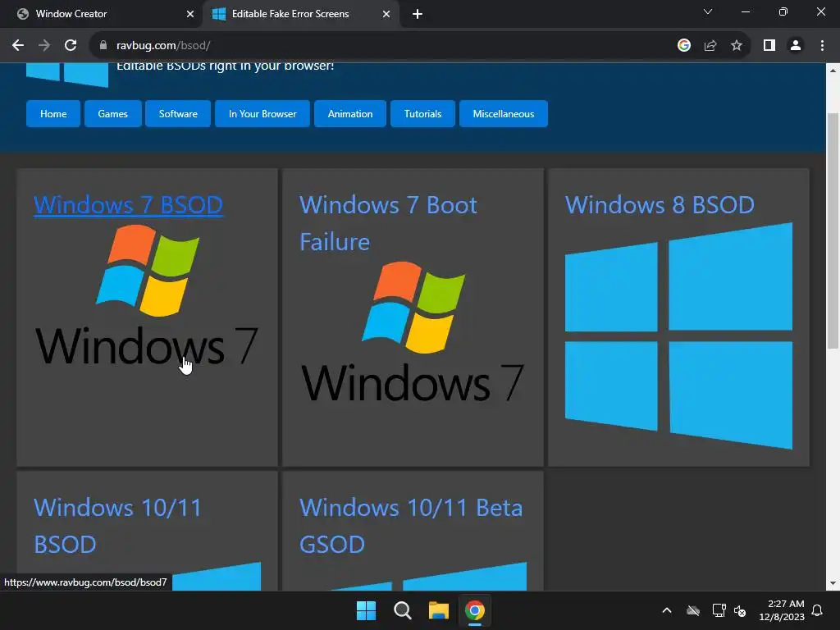Open the Tutorials section

[422, 113]
